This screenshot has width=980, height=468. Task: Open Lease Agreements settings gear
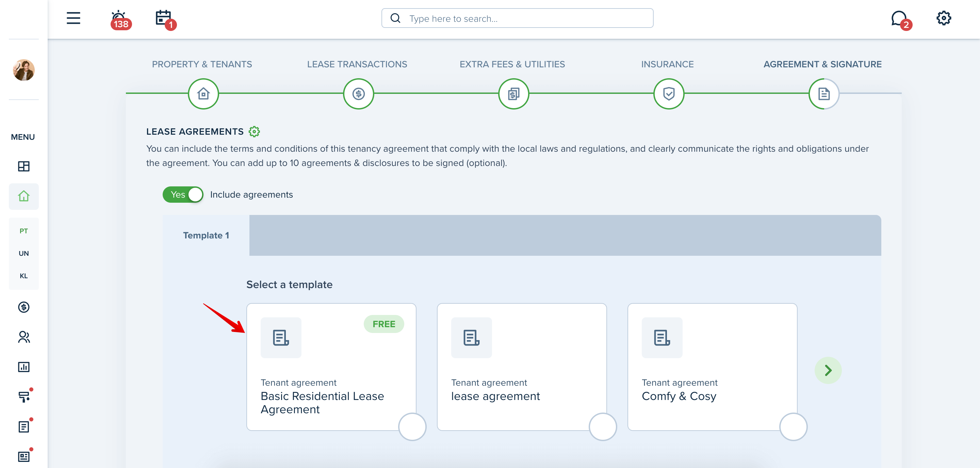tap(254, 132)
